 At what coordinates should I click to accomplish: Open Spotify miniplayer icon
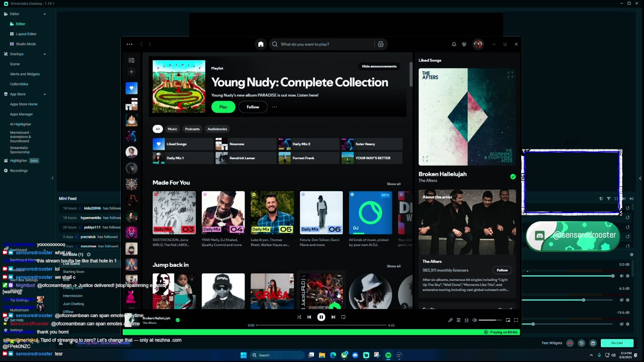click(508, 320)
